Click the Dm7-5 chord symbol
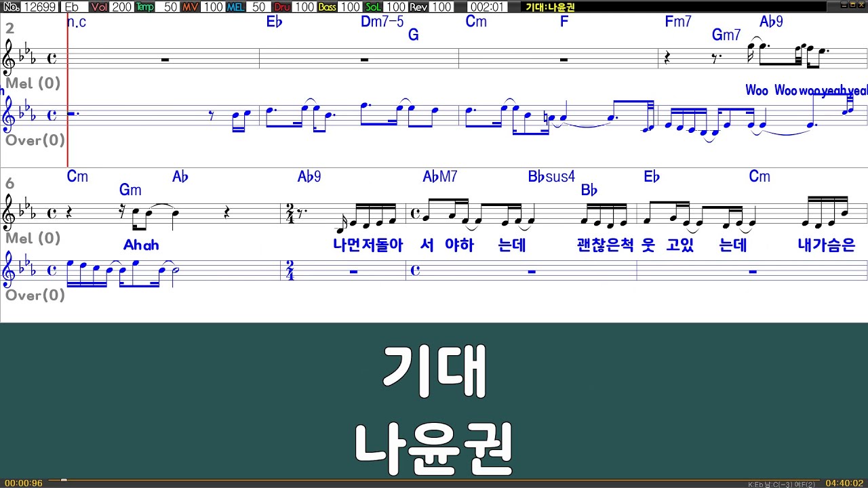 point(382,22)
